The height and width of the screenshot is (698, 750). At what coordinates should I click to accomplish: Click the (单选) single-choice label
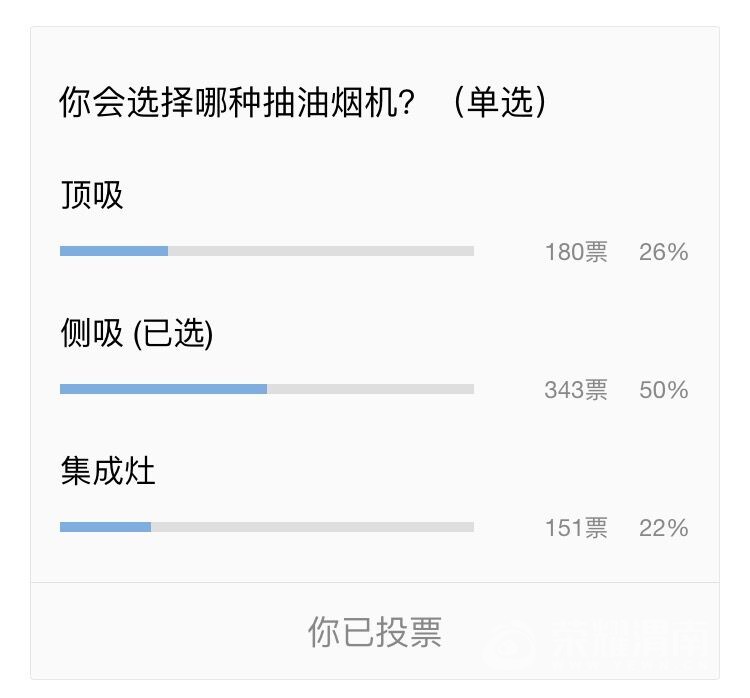coord(497,103)
